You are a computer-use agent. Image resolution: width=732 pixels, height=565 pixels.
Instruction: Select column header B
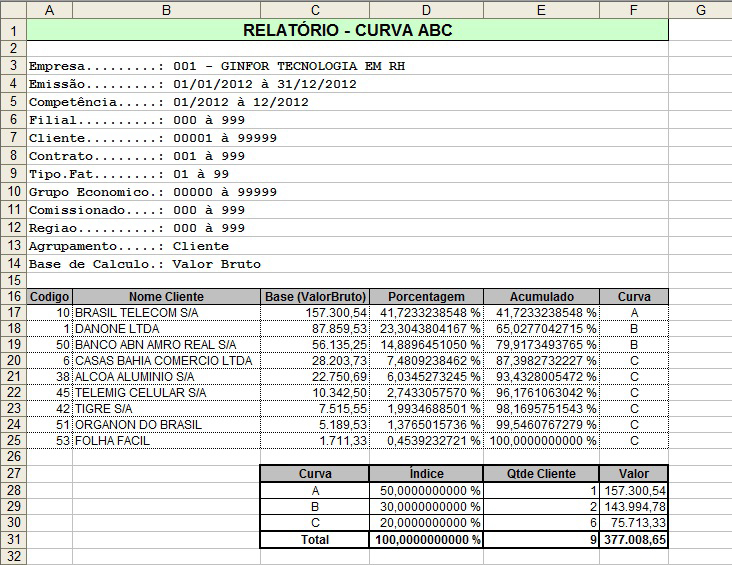[166, 10]
